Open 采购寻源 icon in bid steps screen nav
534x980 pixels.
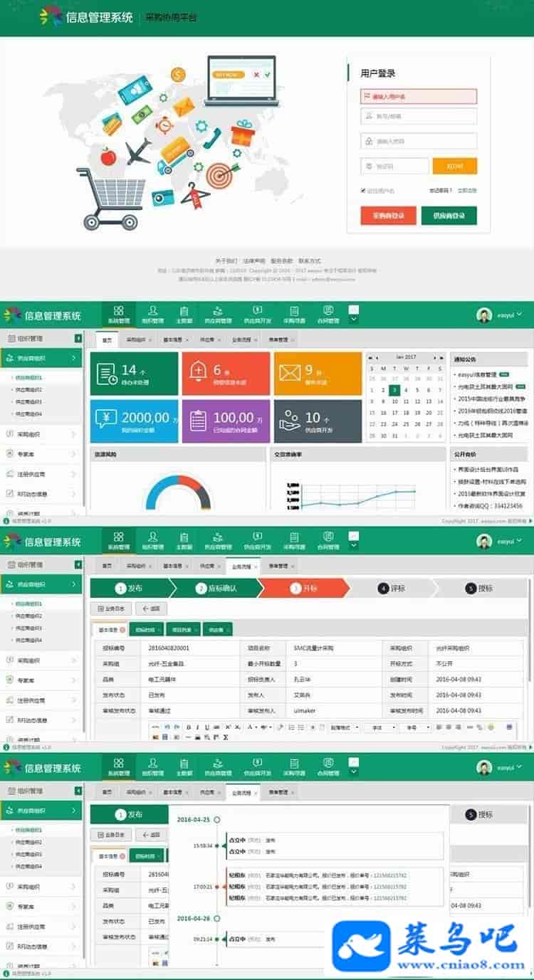(294, 537)
